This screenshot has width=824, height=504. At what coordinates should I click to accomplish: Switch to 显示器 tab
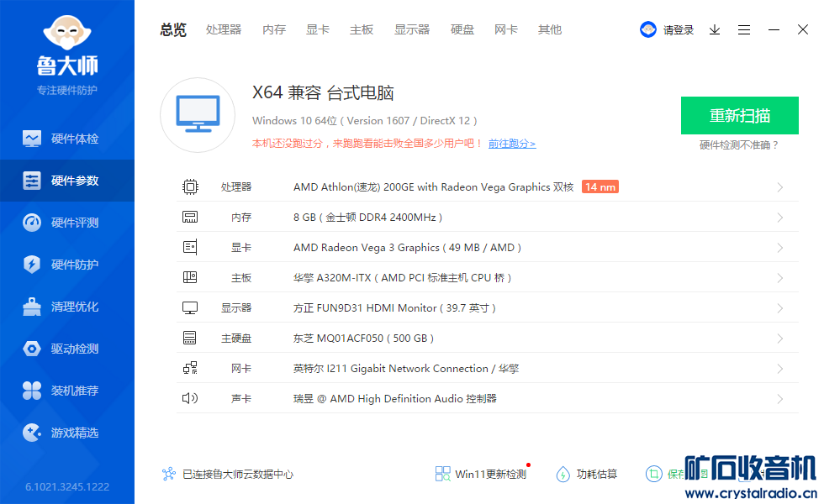412,30
